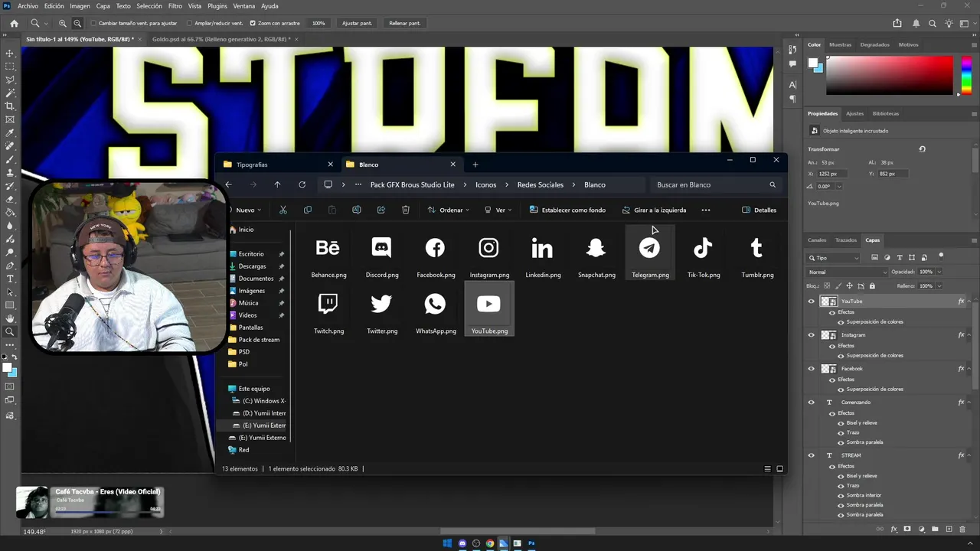
Task: Toggle Trazo effect visibility under Comenzando
Action: 841,432
